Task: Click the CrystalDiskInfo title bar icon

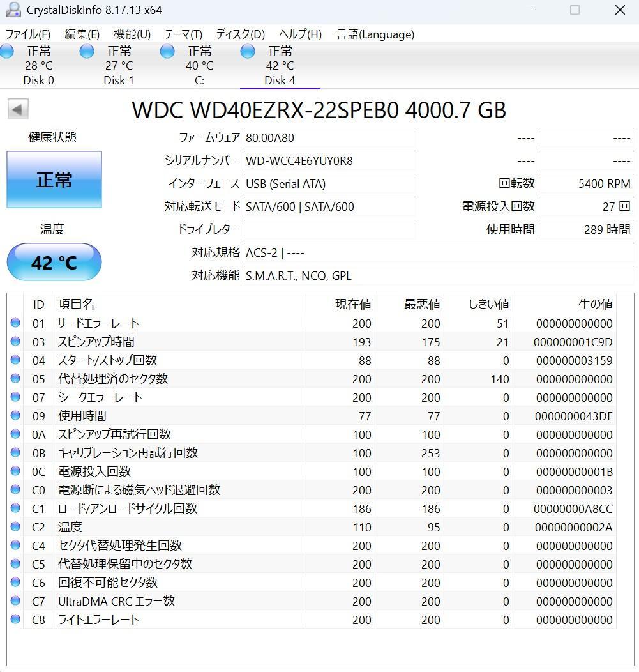Action: 14,10
